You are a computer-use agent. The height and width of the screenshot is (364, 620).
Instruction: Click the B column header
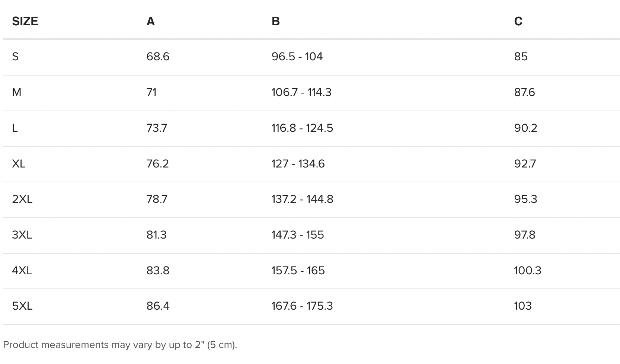tap(275, 21)
